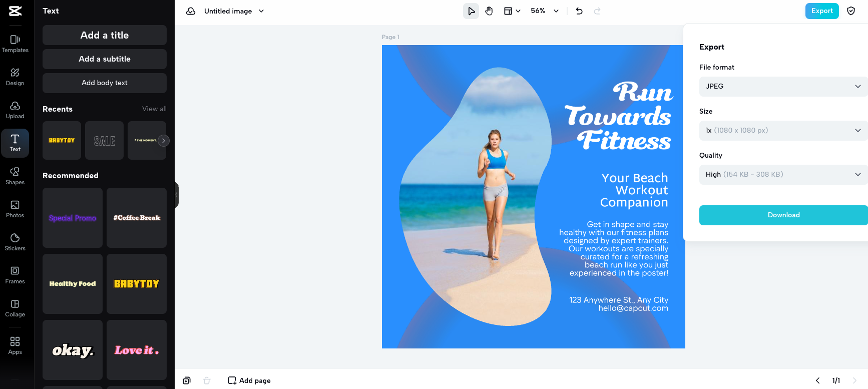Click the Page 1 label
The image size is (868, 389).
point(390,37)
